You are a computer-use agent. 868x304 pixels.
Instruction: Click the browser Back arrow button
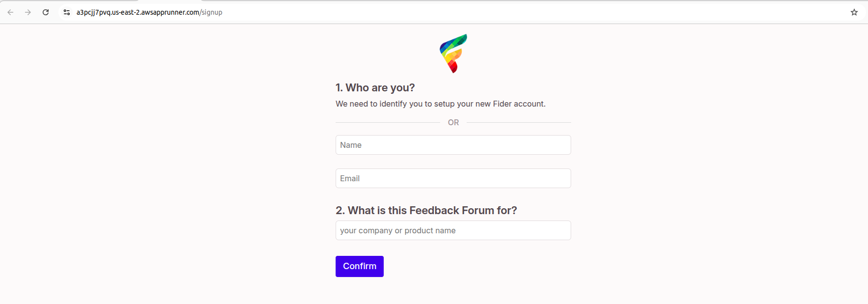point(10,12)
